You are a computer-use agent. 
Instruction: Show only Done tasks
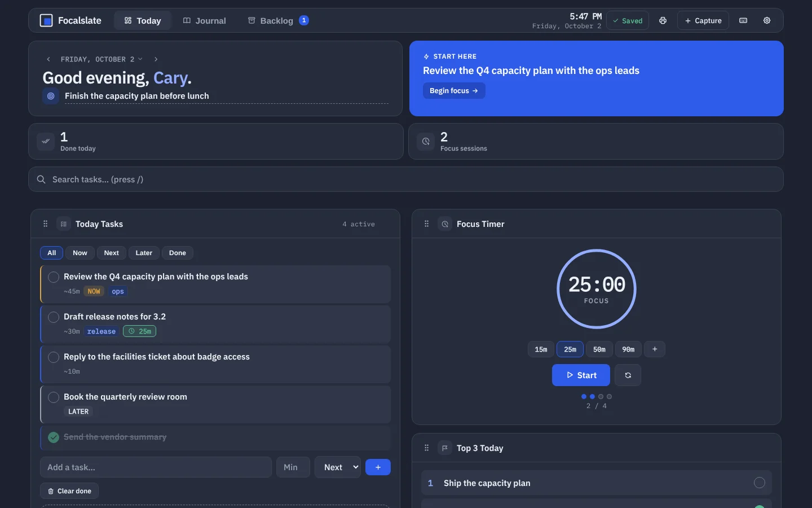coord(178,253)
